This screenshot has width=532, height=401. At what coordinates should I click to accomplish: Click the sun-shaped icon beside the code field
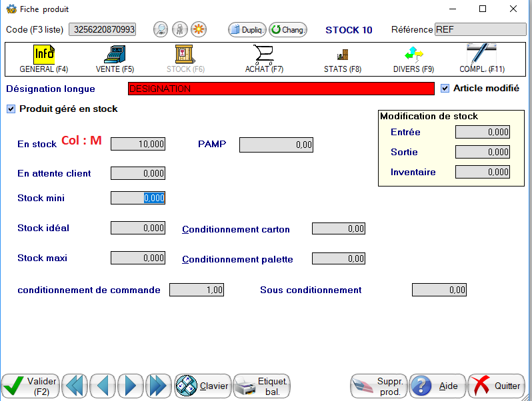click(199, 29)
